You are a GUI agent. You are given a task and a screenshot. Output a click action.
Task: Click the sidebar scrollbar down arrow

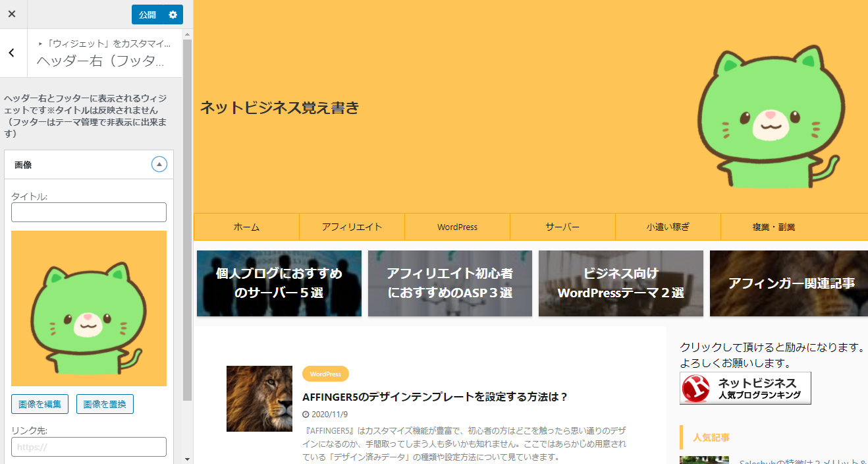(x=188, y=459)
